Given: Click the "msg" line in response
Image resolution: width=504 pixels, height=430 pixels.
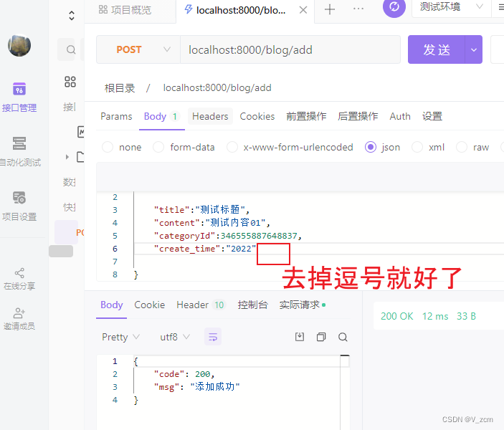Looking at the screenshot, I should [196, 387].
